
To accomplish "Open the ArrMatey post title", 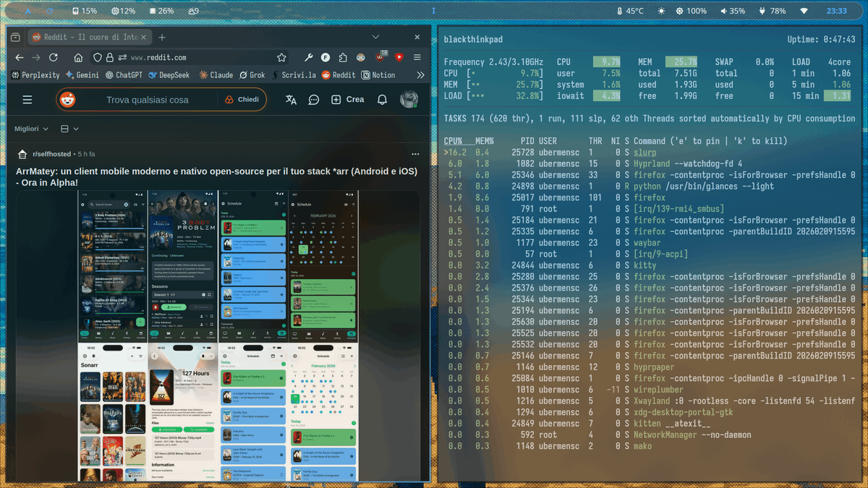I will 216,177.
